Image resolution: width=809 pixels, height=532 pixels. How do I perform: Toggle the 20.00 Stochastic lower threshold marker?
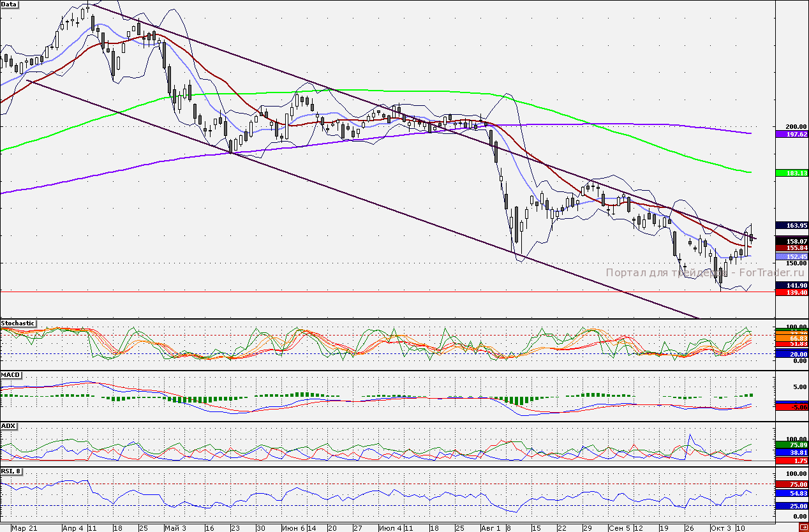tap(792, 352)
